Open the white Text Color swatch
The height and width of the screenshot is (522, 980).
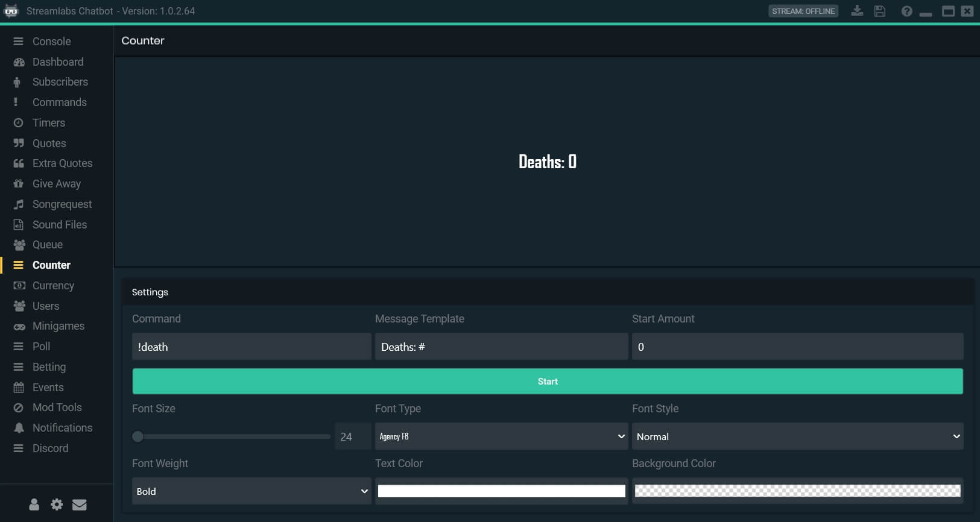pos(501,491)
